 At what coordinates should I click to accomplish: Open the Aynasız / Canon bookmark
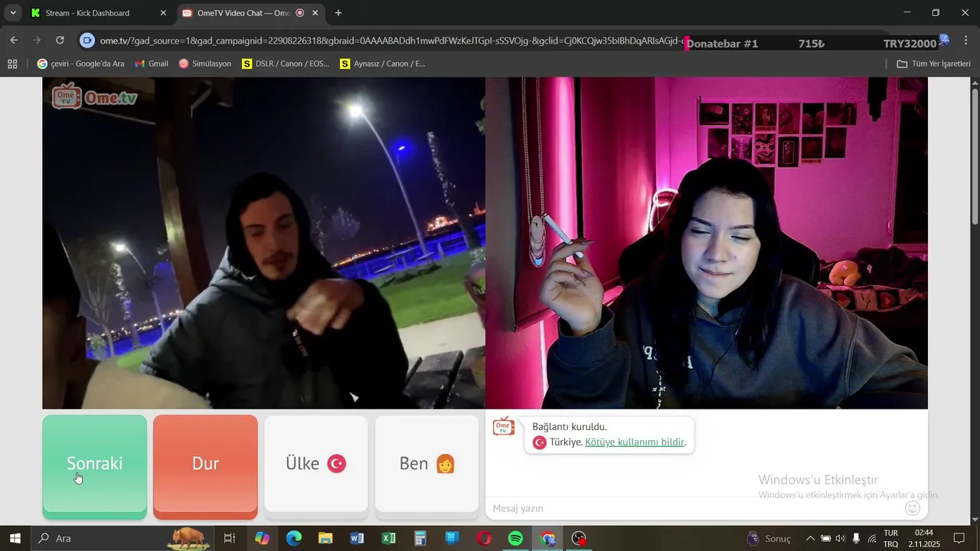point(383,64)
